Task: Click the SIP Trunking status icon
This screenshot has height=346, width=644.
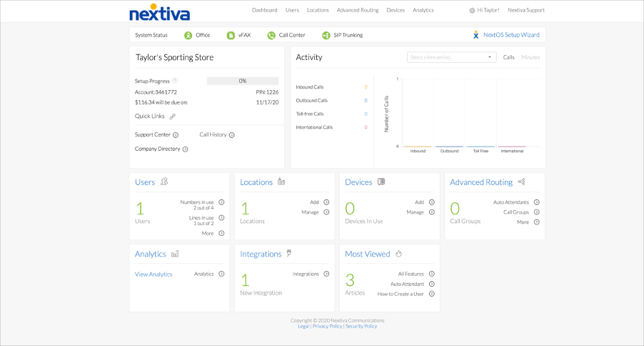Action: click(x=326, y=35)
